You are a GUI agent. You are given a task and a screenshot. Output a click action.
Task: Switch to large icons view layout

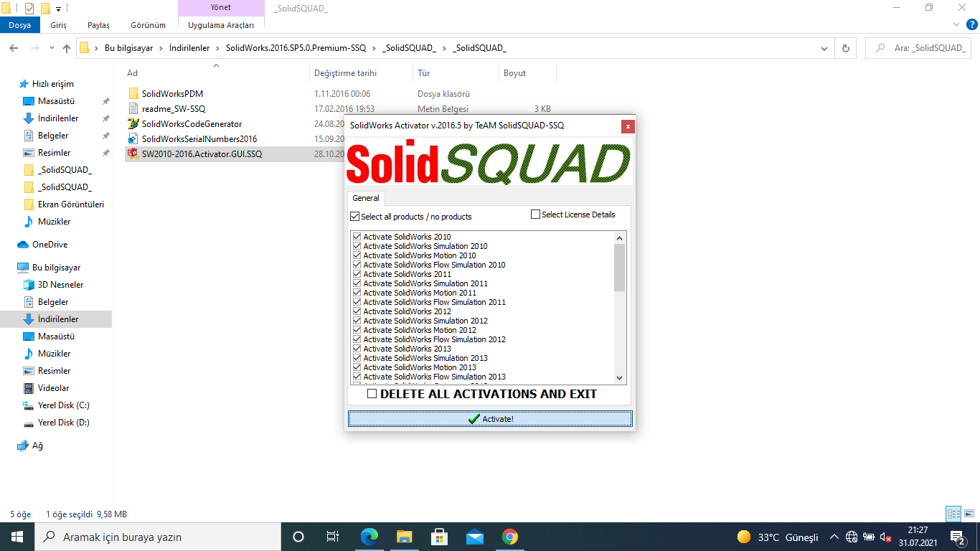969,514
